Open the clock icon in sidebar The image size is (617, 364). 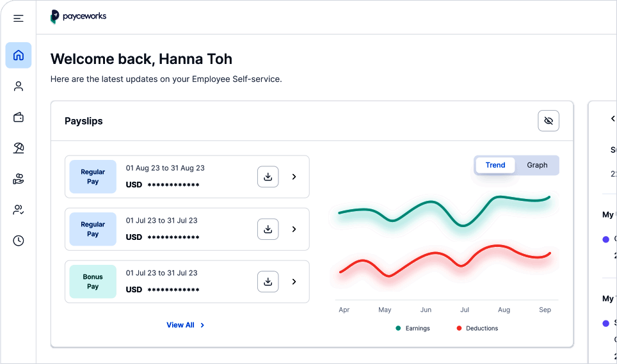(19, 241)
